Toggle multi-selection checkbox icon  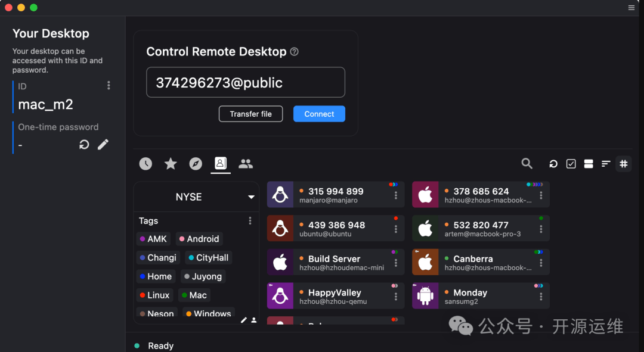point(571,164)
